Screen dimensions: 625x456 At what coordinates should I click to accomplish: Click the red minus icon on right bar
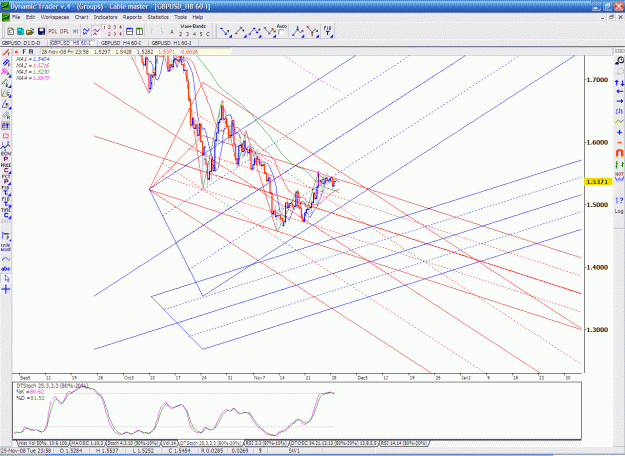click(619, 142)
